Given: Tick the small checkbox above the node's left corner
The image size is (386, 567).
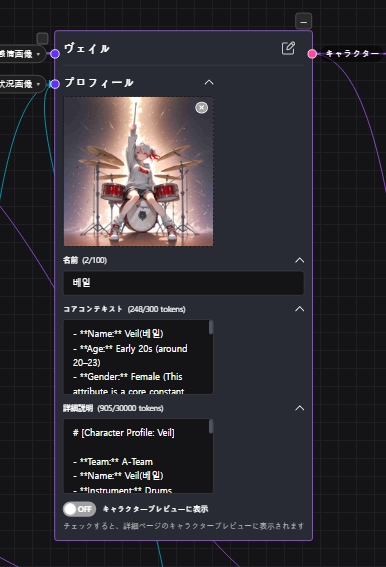Looking at the screenshot, I should [42, 38].
